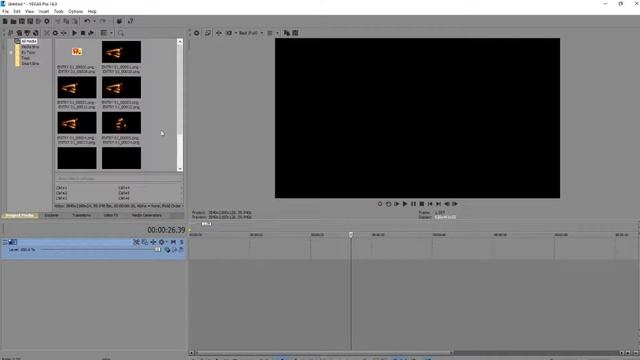Click media list scrollbar down arrow
The image size is (640, 360).
point(180,169)
